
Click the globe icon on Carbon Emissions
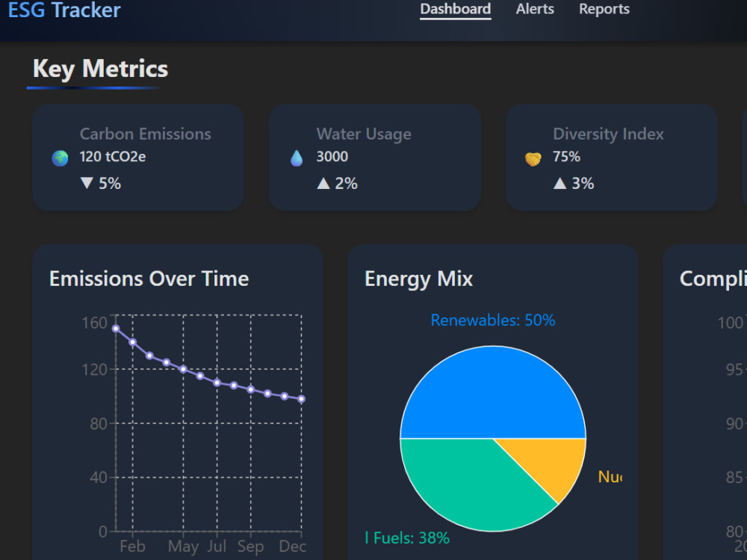(60, 158)
